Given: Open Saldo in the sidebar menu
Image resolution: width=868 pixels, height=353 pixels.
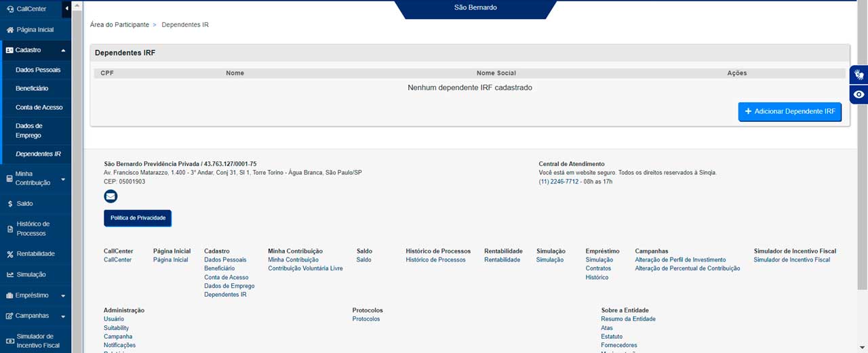Looking at the screenshot, I should click(24, 203).
